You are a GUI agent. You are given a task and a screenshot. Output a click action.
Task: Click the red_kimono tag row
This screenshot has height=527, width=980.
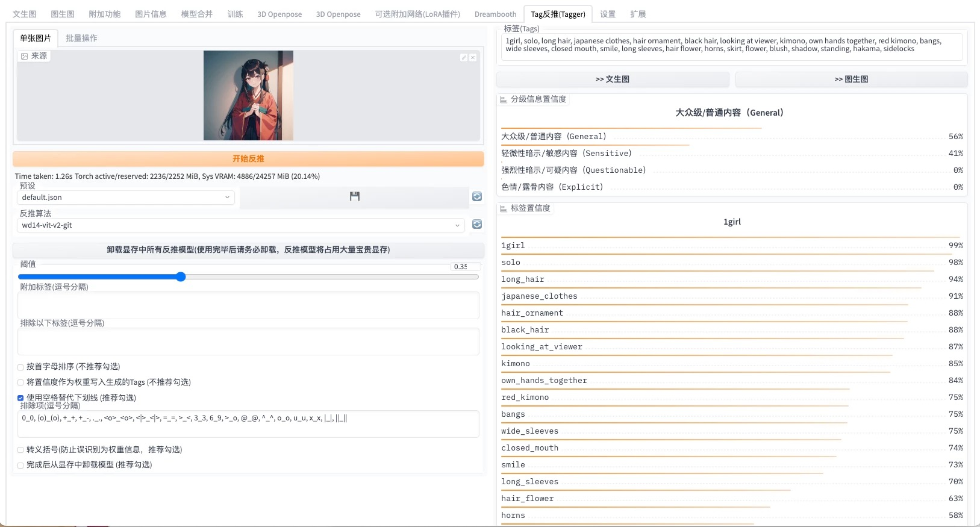[732, 398]
